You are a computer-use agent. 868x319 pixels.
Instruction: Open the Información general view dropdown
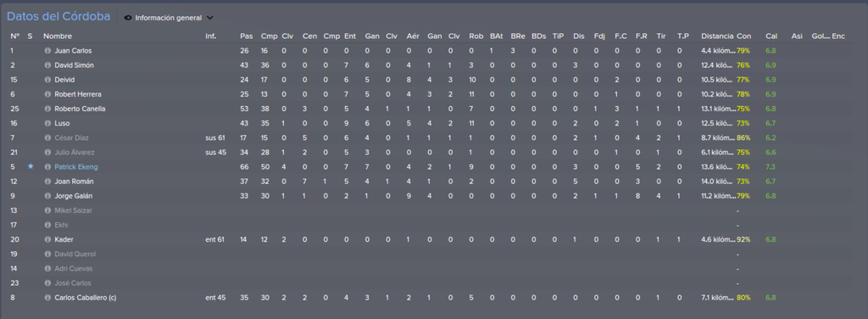click(x=169, y=18)
